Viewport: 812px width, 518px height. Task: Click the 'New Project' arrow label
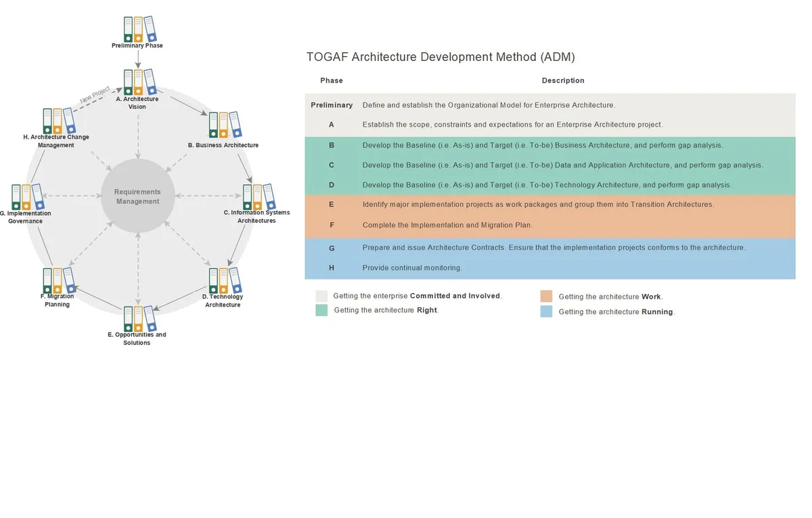coord(95,95)
